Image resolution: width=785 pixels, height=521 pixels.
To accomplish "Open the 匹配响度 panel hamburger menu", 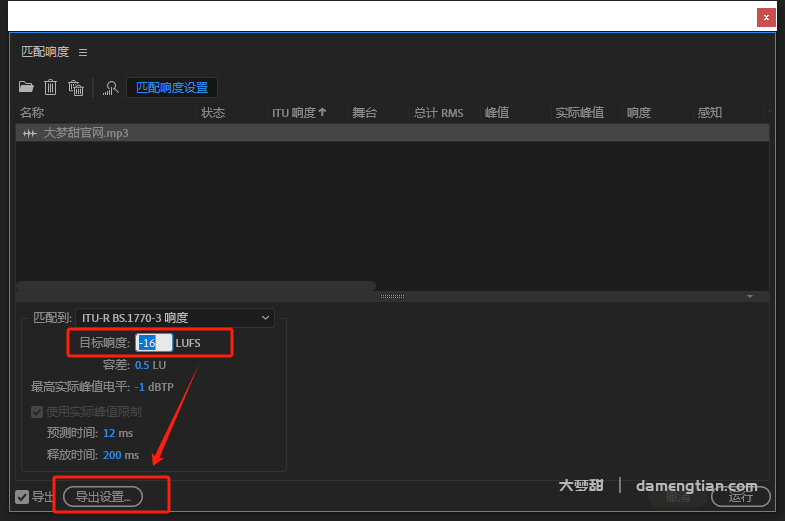I will pos(83,52).
